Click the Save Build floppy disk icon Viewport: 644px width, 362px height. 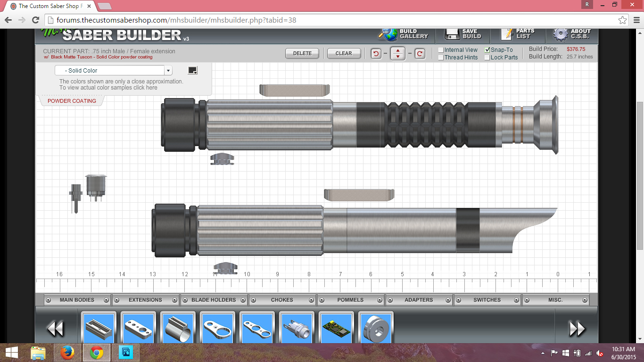(x=453, y=34)
